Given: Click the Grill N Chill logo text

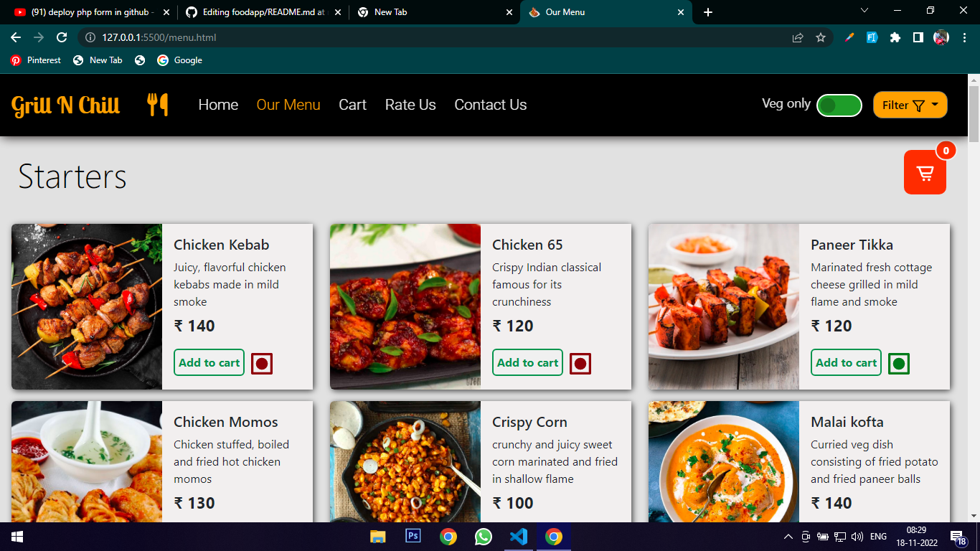Looking at the screenshot, I should click(x=65, y=105).
